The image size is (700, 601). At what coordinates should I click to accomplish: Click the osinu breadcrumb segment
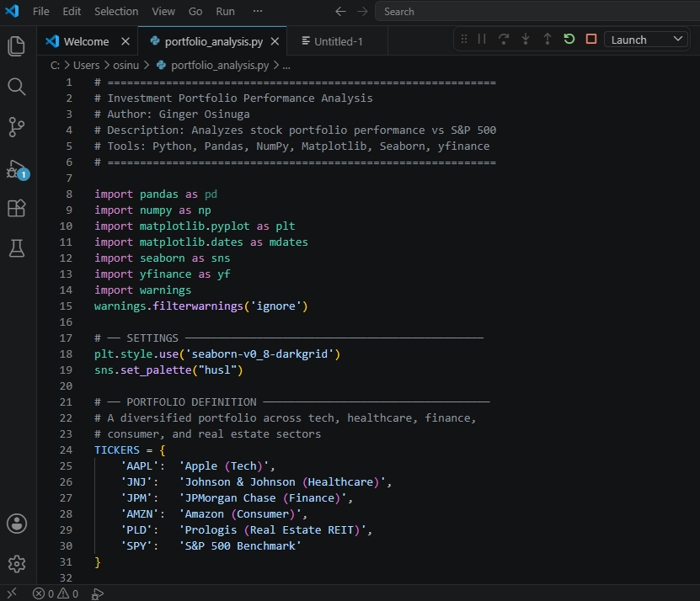[126, 66]
